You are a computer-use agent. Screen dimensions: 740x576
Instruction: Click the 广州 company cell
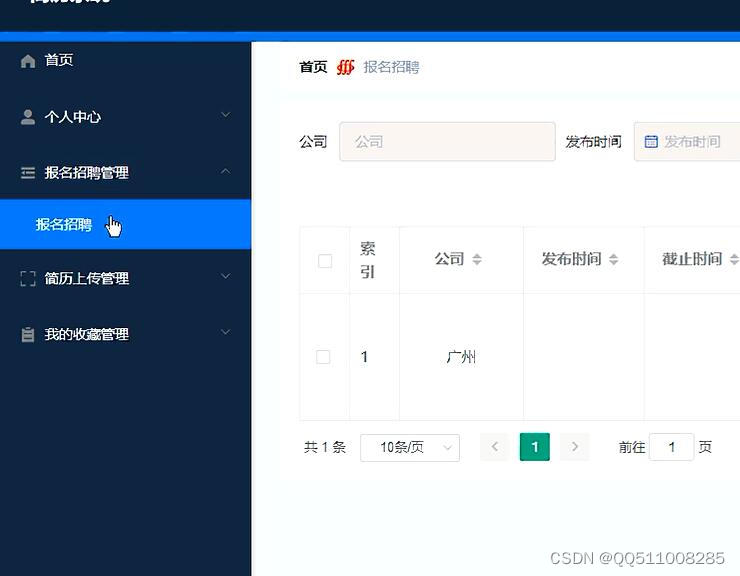click(x=461, y=357)
